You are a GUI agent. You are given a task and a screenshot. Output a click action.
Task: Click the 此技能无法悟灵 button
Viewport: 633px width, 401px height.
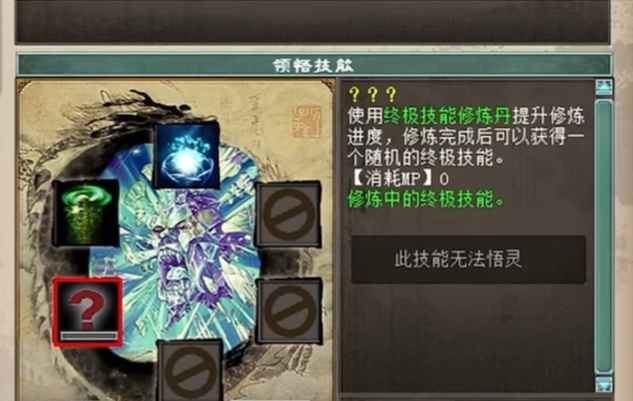(468, 260)
